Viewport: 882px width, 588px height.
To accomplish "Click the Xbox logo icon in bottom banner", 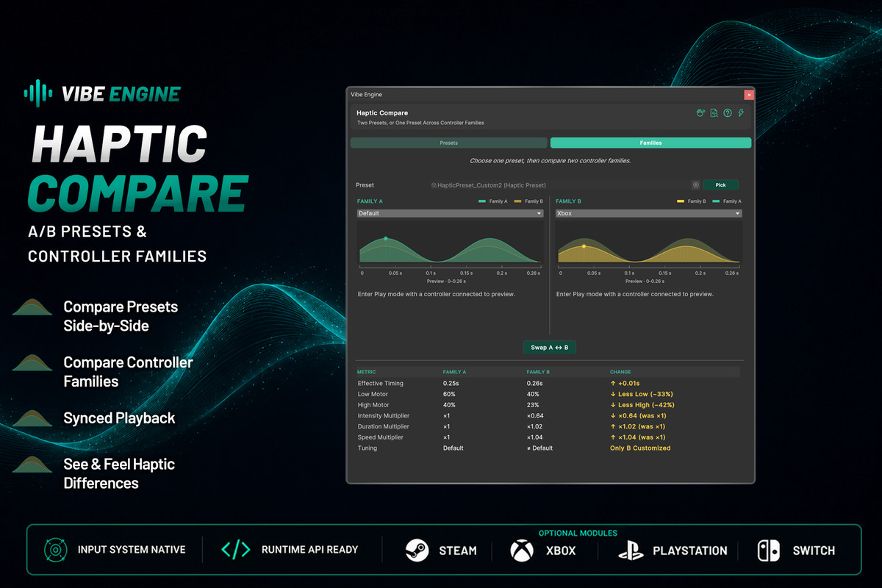I will (x=522, y=550).
